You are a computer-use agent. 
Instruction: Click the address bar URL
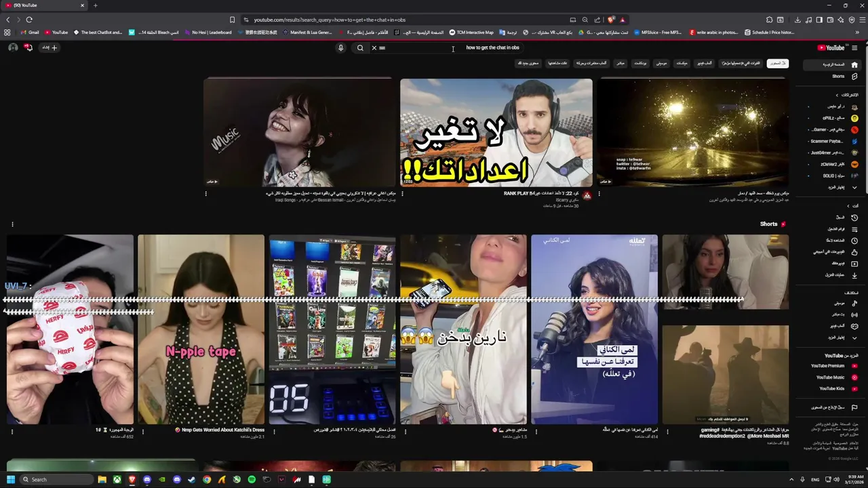pos(330,20)
